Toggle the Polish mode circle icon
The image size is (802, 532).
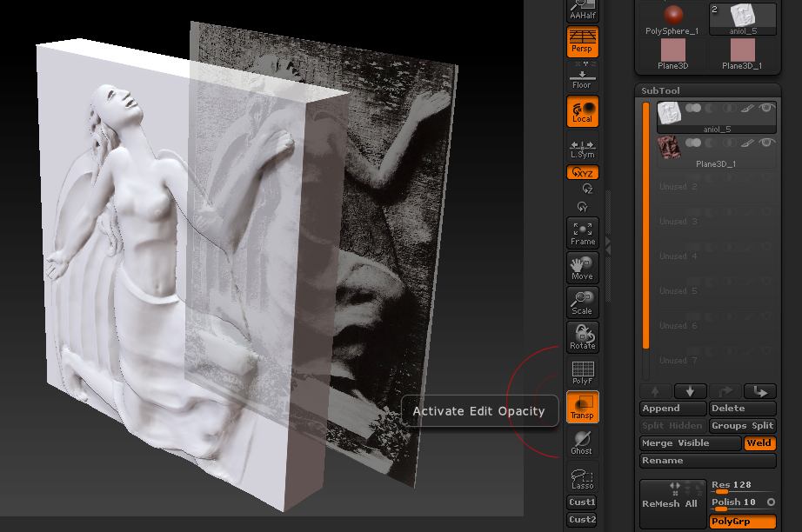point(771,502)
